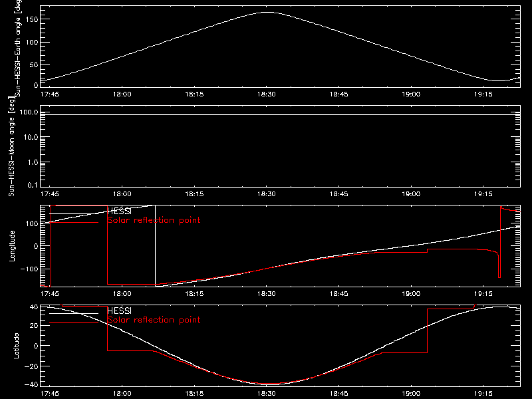Click the 0 tick on the Longitude axis
This screenshot has height=399, width=532.
coord(36,246)
